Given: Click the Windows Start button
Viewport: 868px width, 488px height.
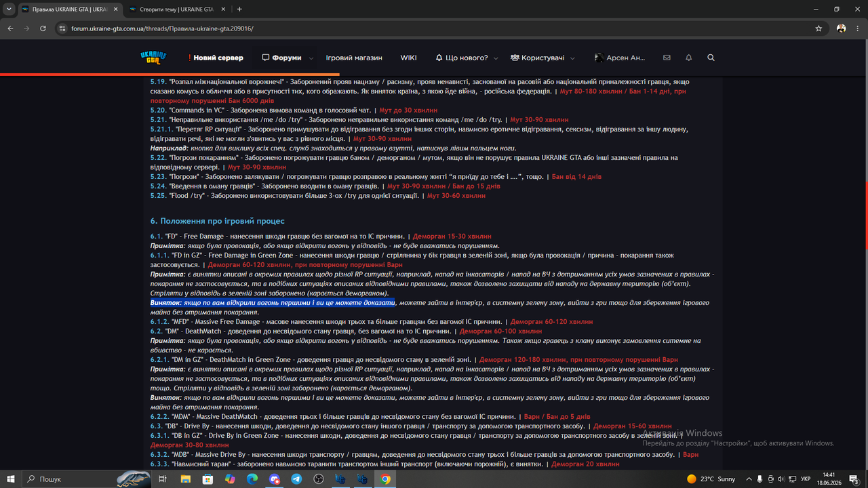Looking at the screenshot, I should [x=12, y=479].
